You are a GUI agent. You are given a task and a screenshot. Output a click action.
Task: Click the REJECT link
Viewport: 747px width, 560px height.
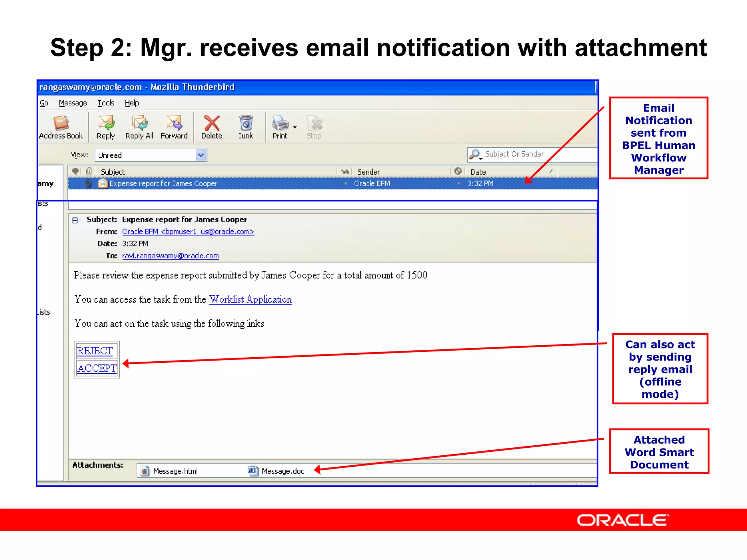click(95, 351)
